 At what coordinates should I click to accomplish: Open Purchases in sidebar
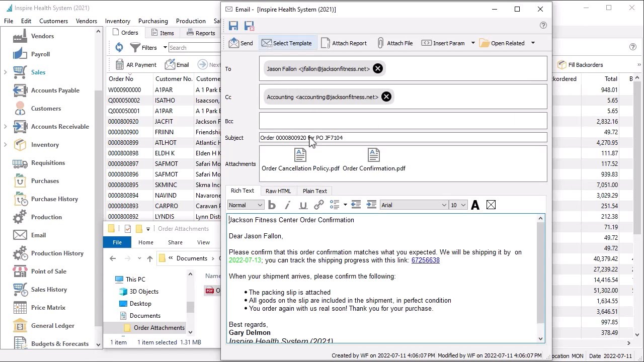tap(45, 181)
